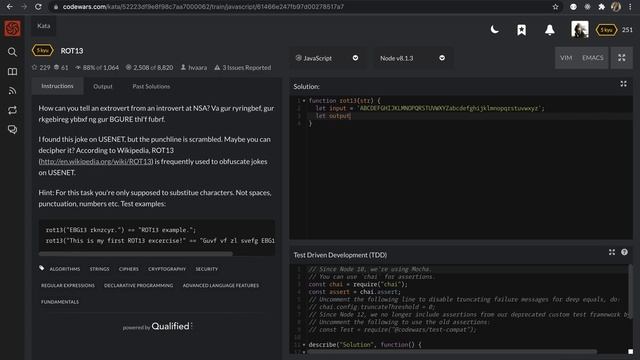Screen dimensions: 640x360
Task: Expand the Test Driven Development panel
Action: pos(612,252)
